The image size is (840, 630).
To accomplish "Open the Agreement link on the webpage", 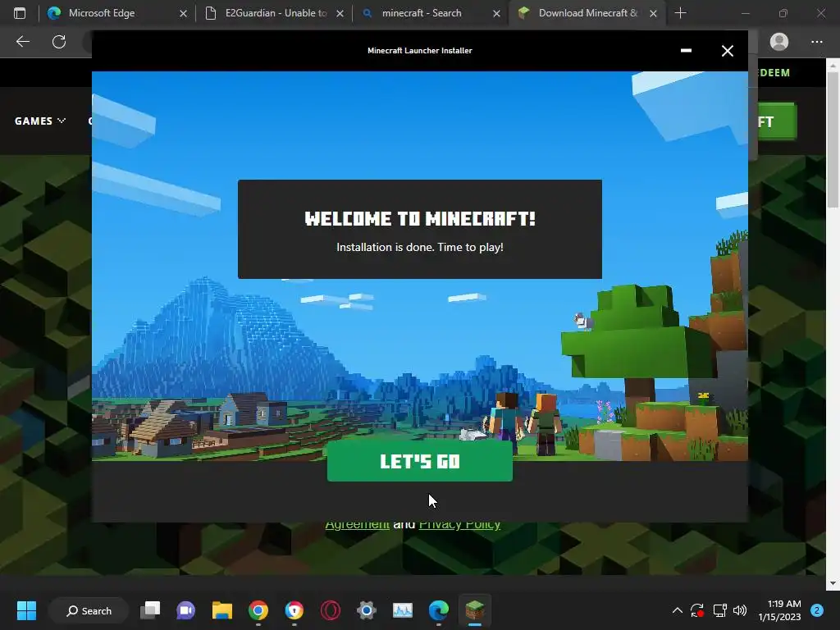I will tap(358, 524).
